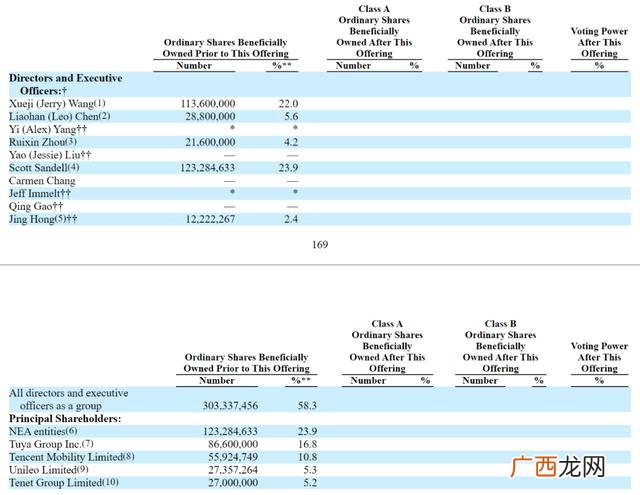
Task: Click the lower table's Class A Ordinary Shares header
Action: 387,346
